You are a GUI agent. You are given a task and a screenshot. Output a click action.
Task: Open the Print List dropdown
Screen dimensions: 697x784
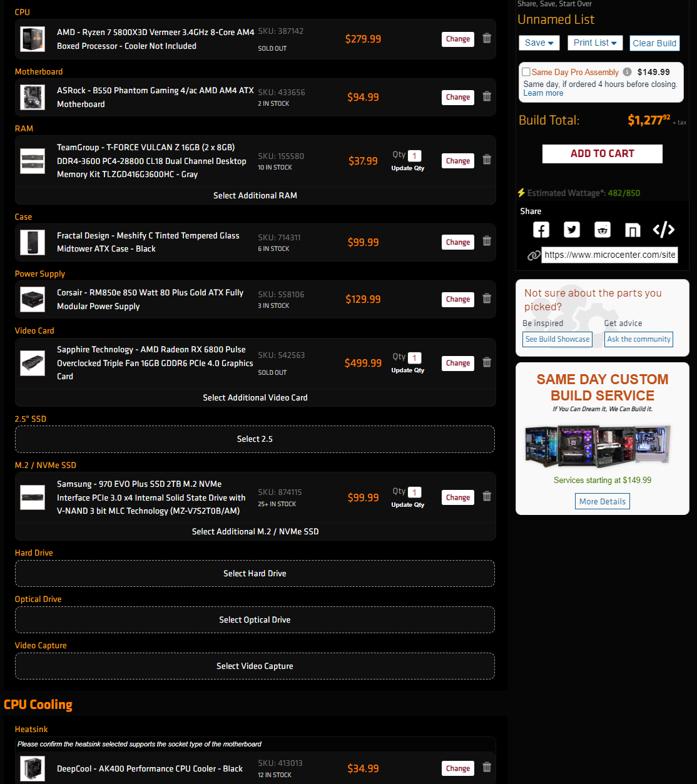click(595, 43)
